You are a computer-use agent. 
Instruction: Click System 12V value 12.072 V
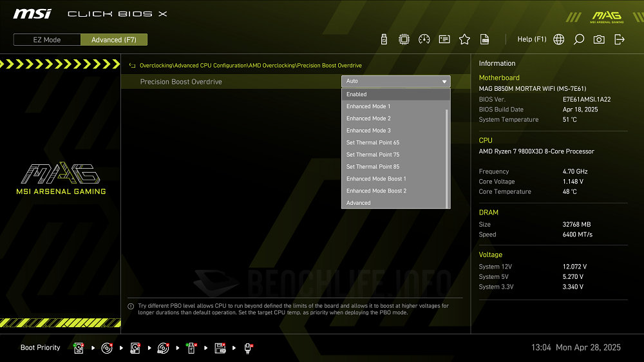pyautogui.click(x=574, y=267)
